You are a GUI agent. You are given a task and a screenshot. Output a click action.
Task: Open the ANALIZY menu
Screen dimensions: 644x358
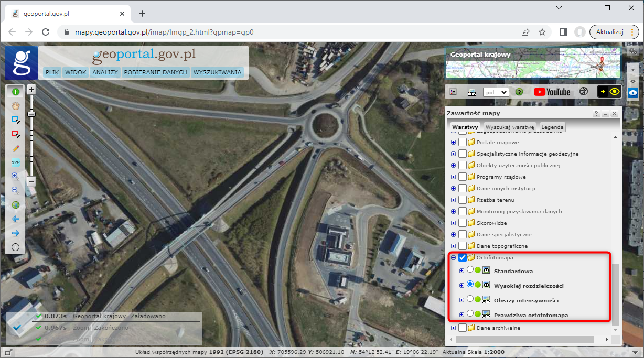tap(105, 72)
